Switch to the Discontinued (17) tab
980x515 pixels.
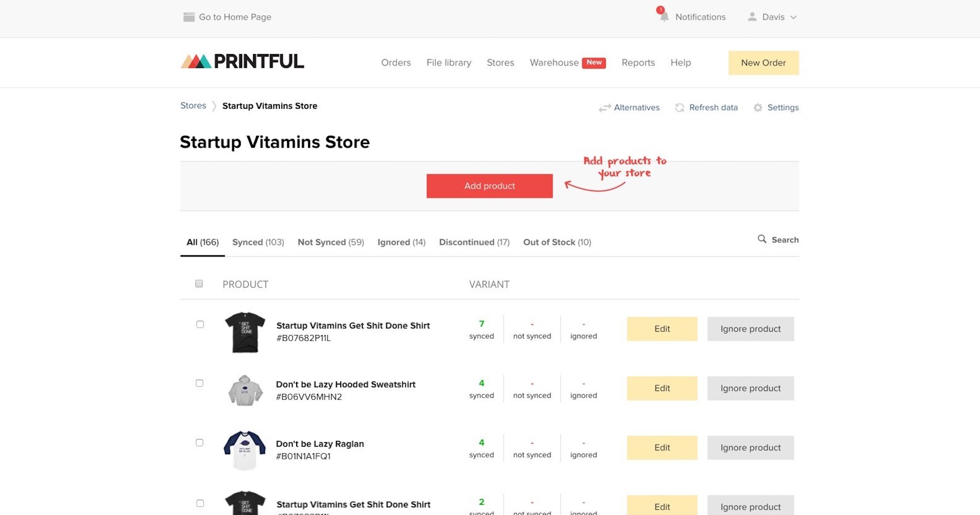474,242
